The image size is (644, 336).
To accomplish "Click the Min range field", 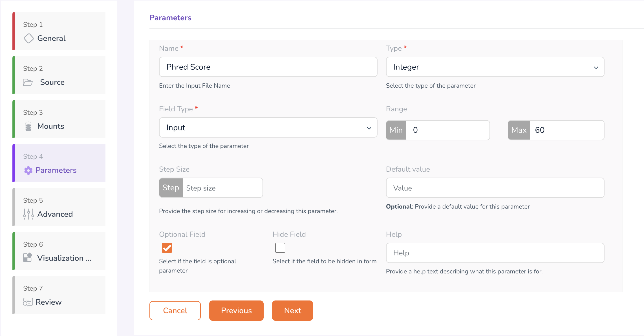I will [447, 130].
